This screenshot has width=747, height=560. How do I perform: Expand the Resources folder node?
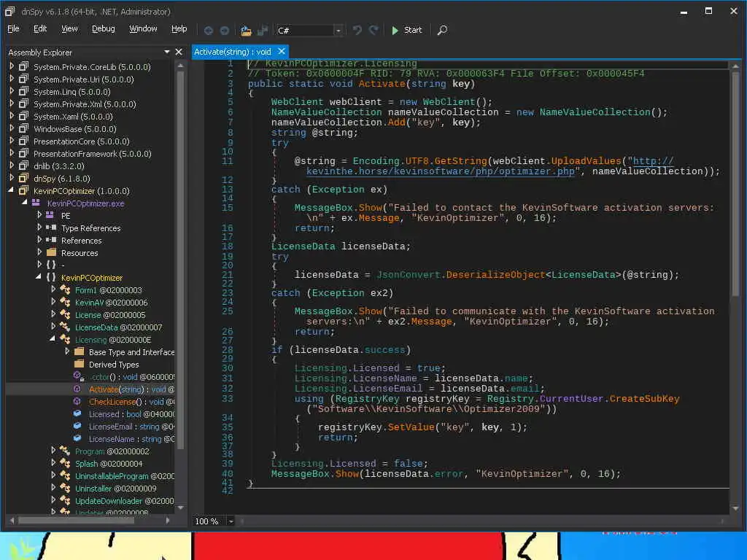[39, 252]
